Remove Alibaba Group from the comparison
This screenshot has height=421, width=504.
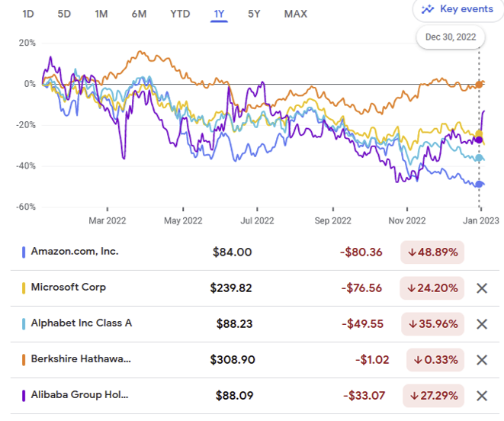481,395
